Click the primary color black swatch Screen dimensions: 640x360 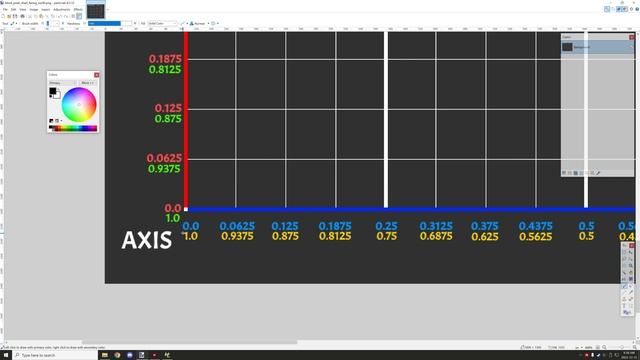point(53,91)
